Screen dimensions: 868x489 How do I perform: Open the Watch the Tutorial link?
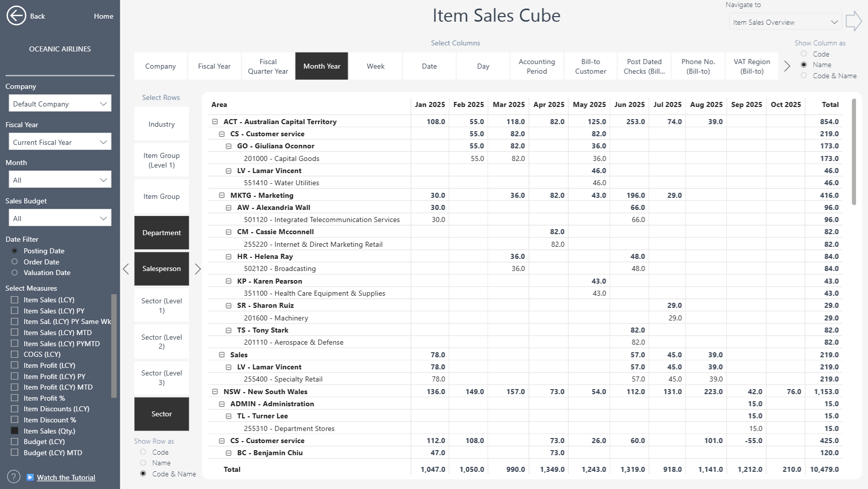coord(66,477)
